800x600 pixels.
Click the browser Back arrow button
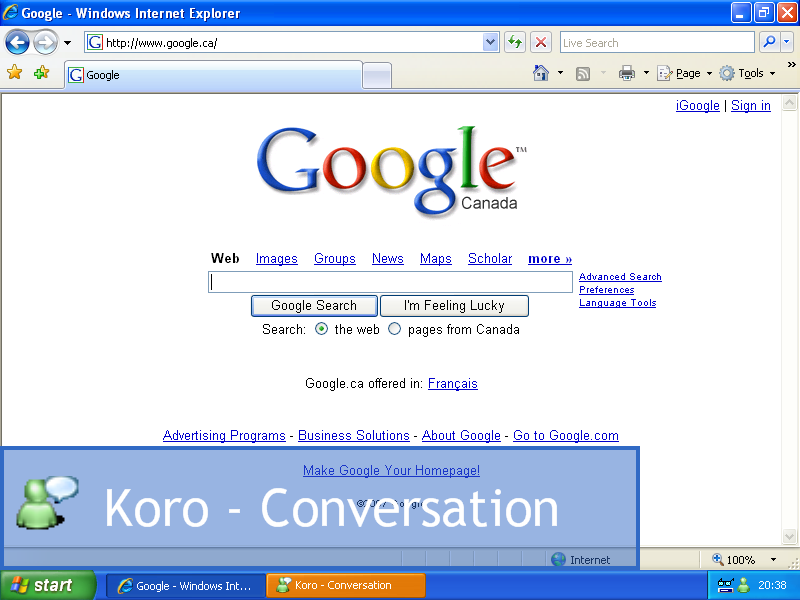tap(17, 42)
